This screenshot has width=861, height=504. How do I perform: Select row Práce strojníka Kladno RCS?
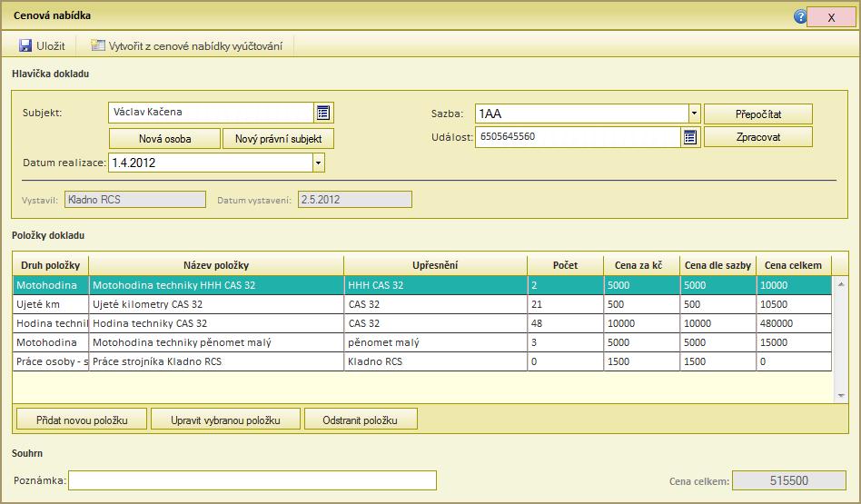(421, 361)
